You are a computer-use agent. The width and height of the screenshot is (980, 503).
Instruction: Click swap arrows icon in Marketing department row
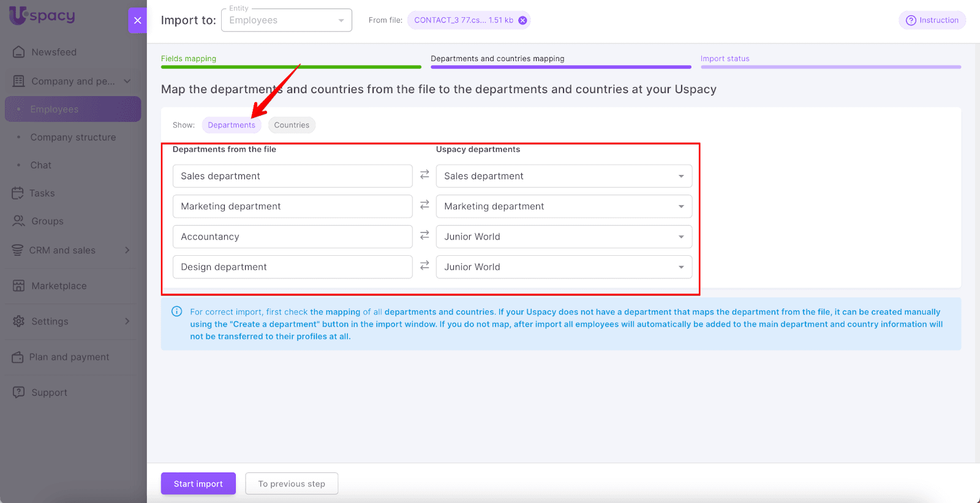pos(424,205)
